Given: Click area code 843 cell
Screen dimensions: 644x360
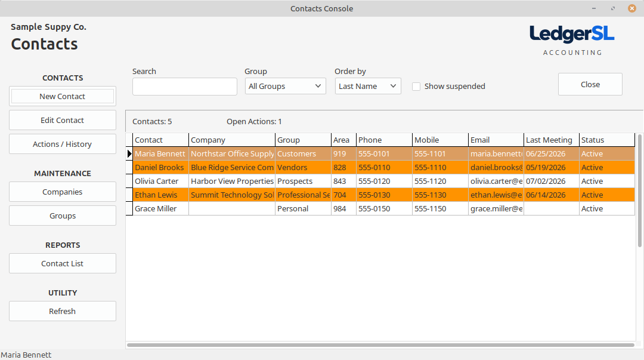Looking at the screenshot, I should coord(344,181).
